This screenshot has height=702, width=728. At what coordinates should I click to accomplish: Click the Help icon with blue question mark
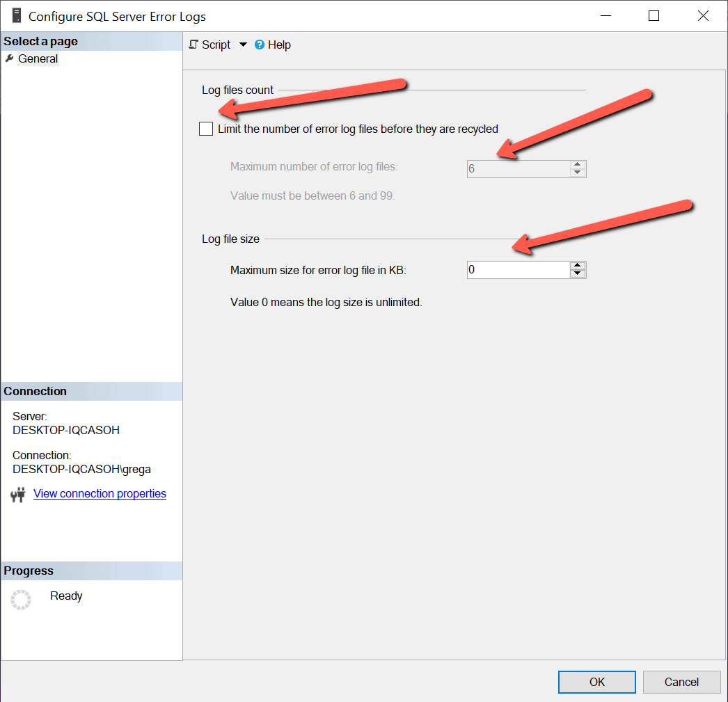[260, 45]
